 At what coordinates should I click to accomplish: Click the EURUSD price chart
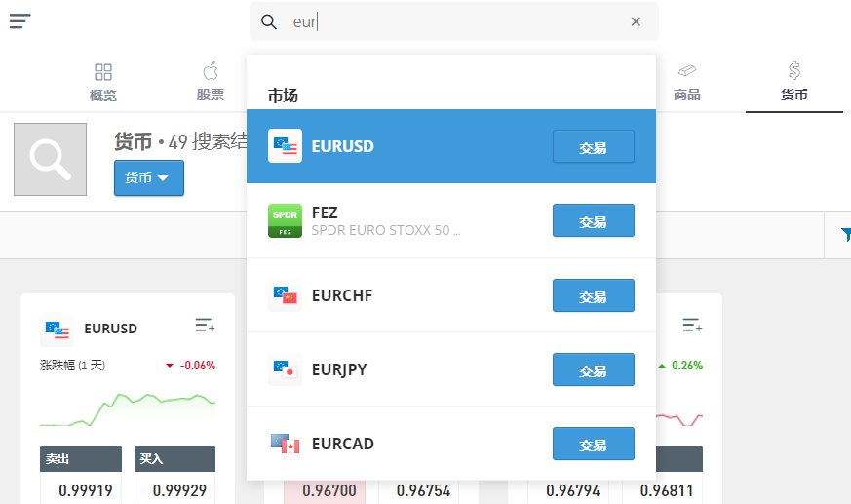point(128,409)
